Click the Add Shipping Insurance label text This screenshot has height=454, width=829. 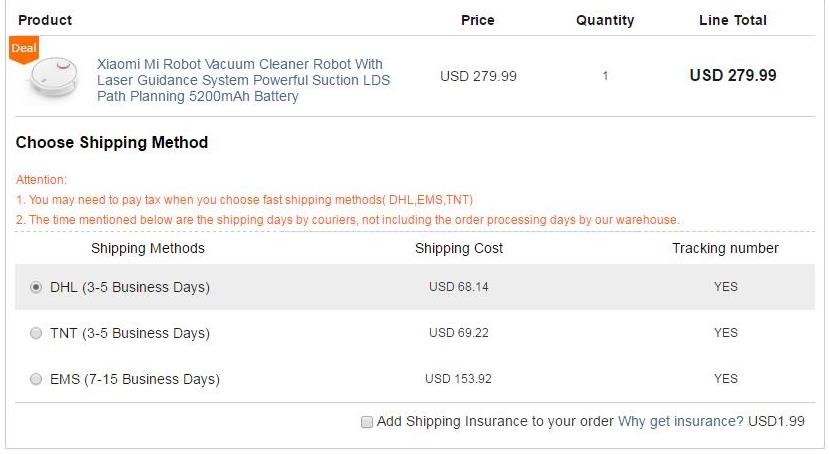click(495, 421)
